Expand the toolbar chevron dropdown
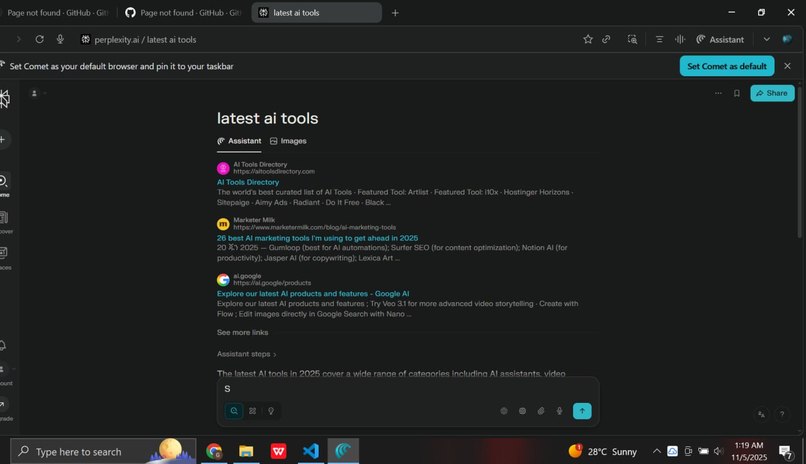 click(x=766, y=39)
